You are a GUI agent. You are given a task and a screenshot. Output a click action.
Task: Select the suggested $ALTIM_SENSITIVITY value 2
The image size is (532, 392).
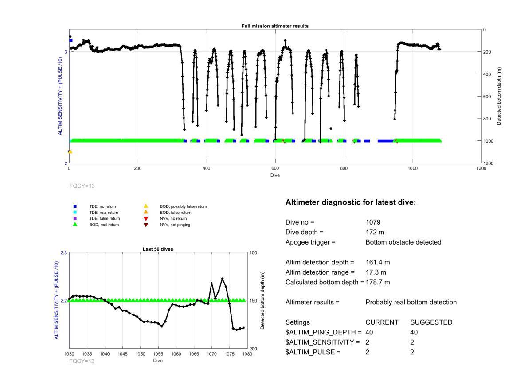tap(412, 342)
